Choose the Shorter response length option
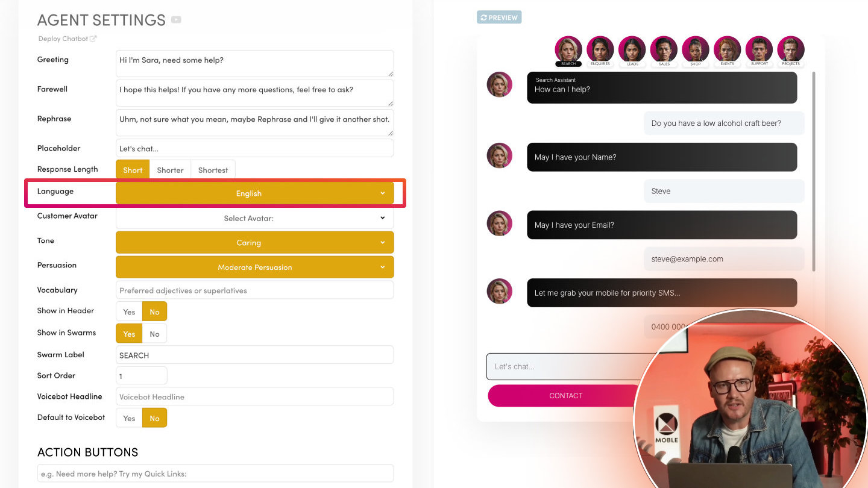This screenshot has height=488, width=868. [x=170, y=170]
